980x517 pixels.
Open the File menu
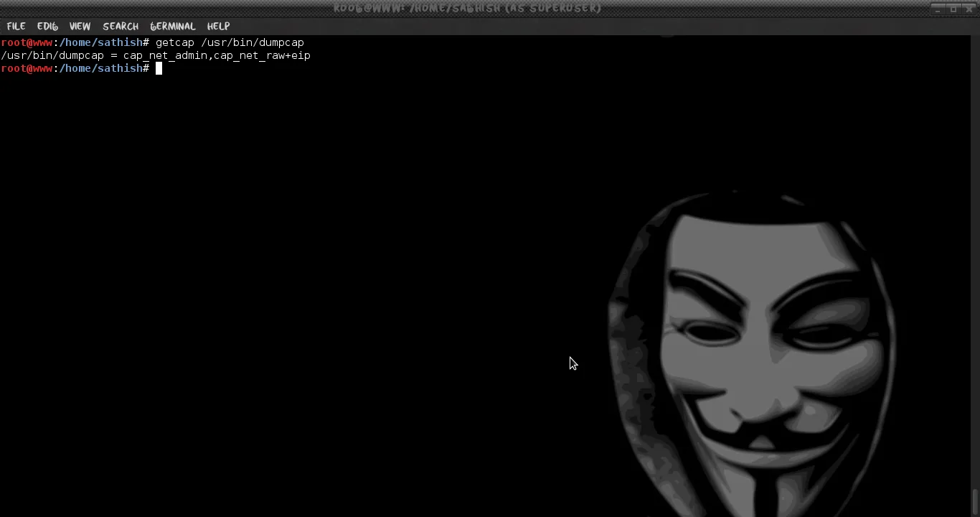(x=16, y=26)
